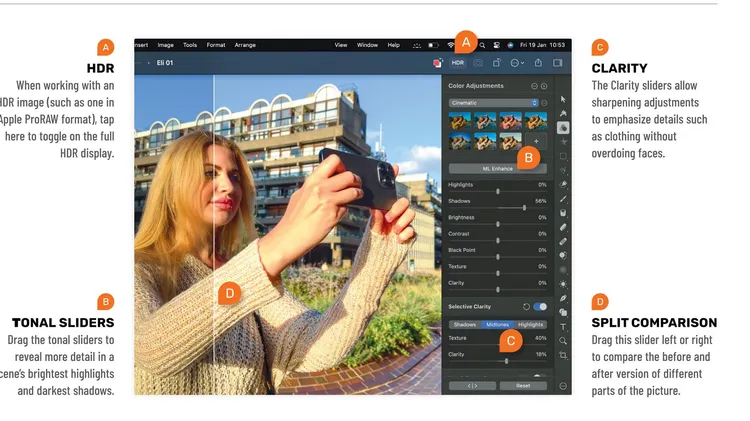The height and width of the screenshot is (421, 750).
Task: Open the Image menu
Action: tap(165, 45)
